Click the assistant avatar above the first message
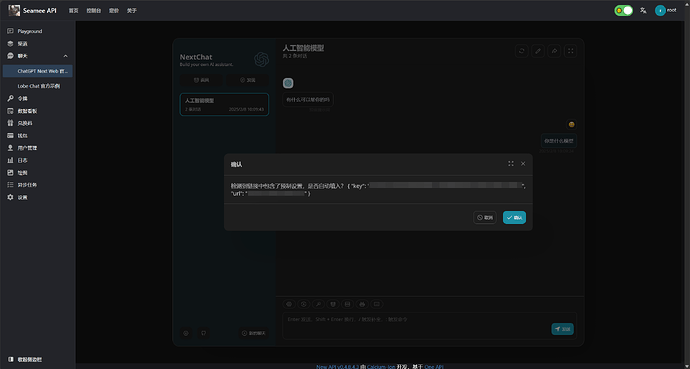 [x=288, y=83]
